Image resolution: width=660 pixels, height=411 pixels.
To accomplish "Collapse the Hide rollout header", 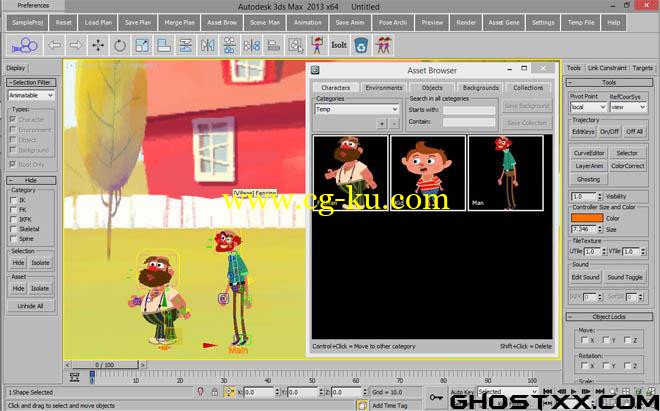I will (32, 180).
